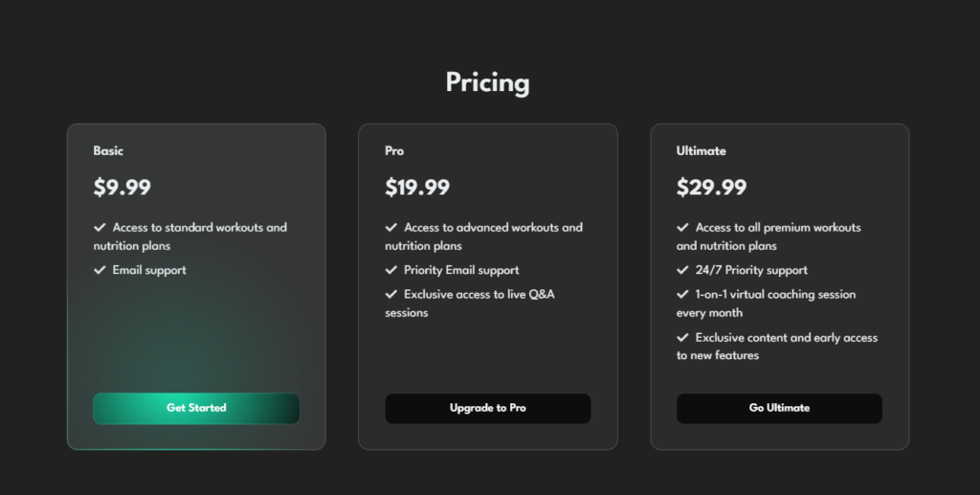Click the Go Ultimate button
This screenshot has width=980, height=495.
click(x=779, y=408)
